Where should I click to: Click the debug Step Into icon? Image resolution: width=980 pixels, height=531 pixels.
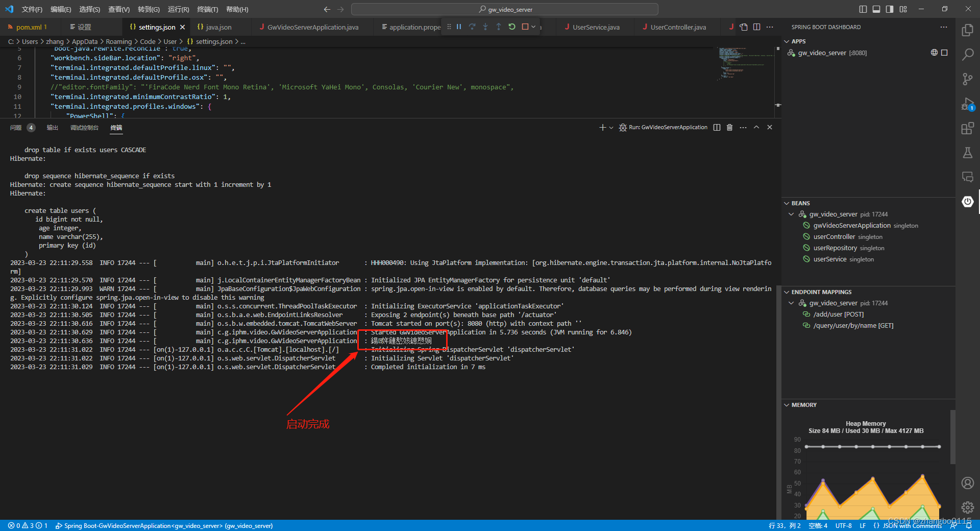(x=485, y=27)
